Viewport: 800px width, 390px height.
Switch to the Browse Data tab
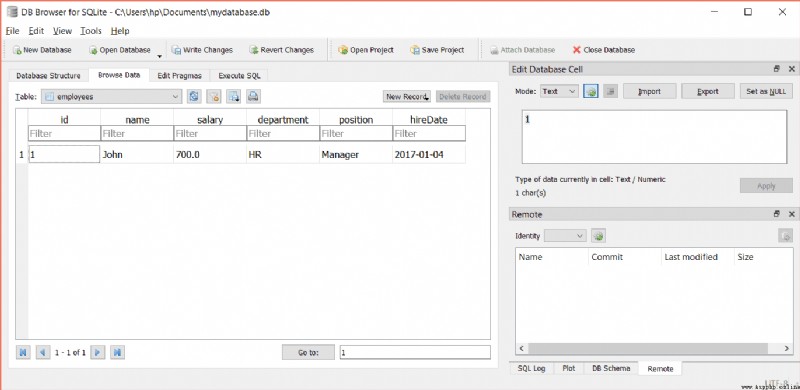point(119,75)
